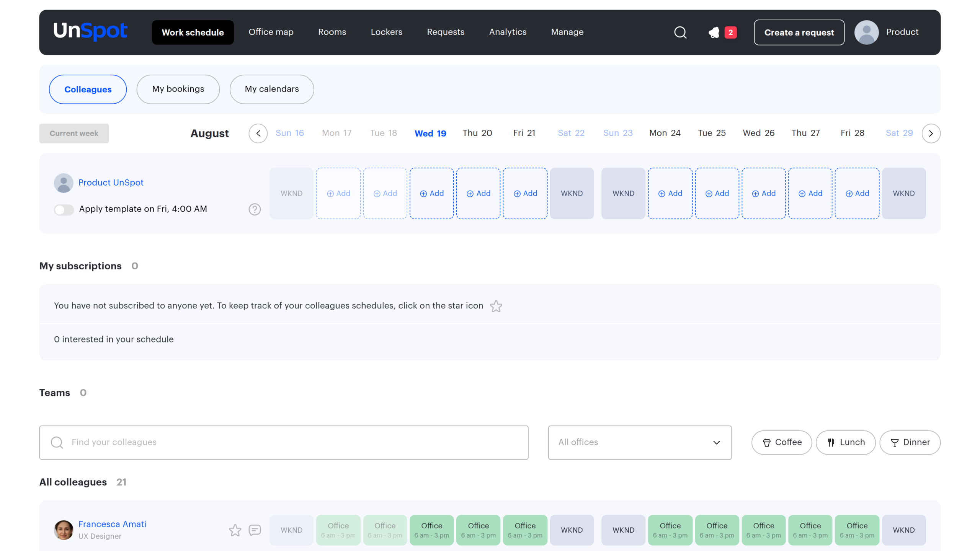Click the red notification badge showing 2
Image resolution: width=980 pixels, height=551 pixels.
(x=730, y=33)
